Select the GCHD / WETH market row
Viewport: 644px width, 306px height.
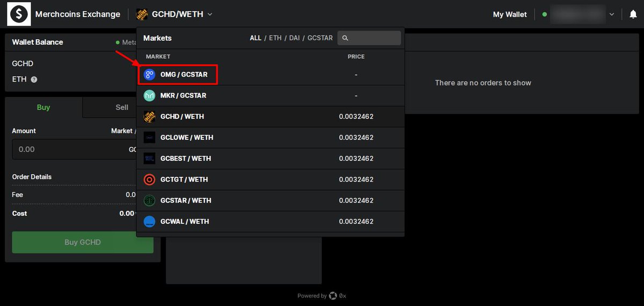click(270, 116)
